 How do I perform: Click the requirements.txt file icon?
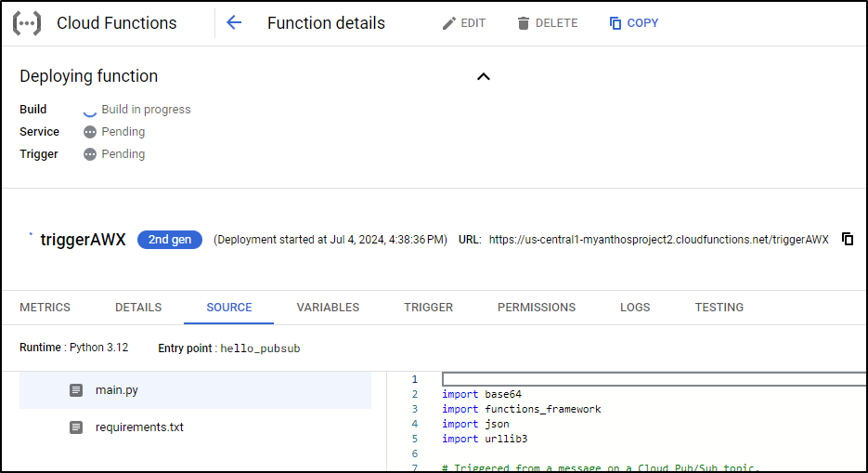pyautogui.click(x=76, y=427)
